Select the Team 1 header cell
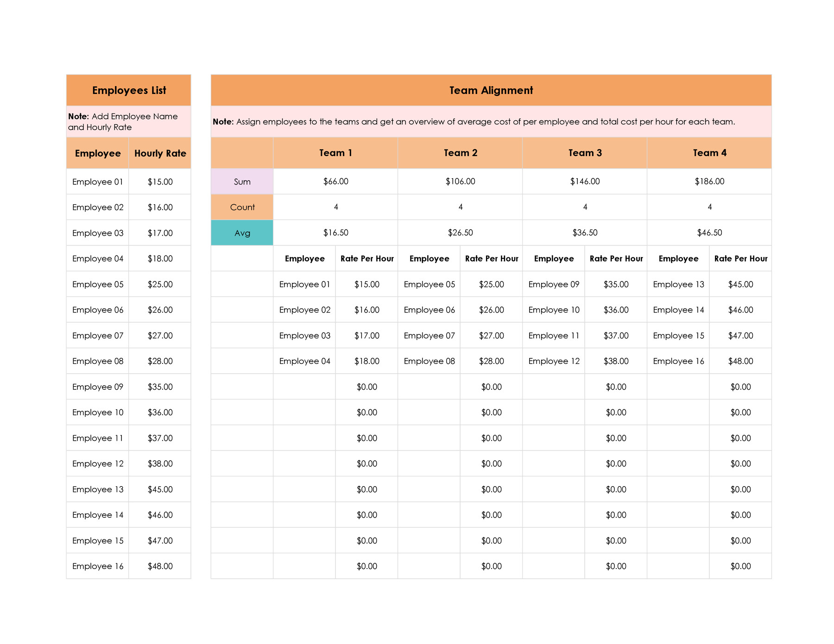This screenshot has width=834, height=644. [335, 153]
